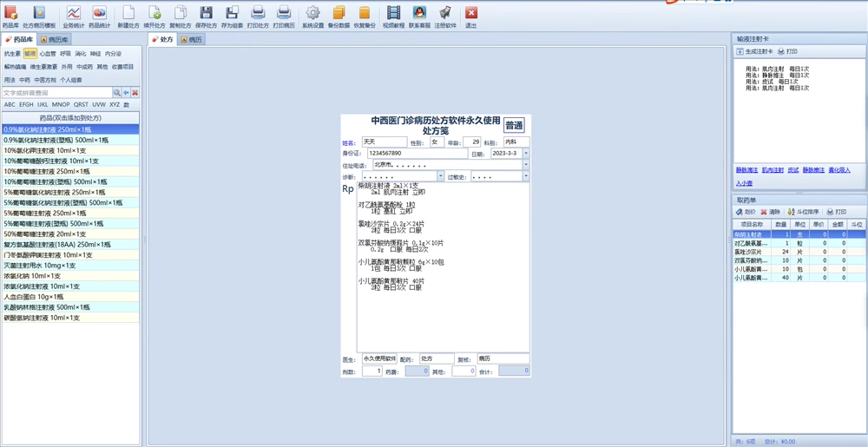Screen dimensions: 868x447
Task: Switch to the 病历库 tab
Action: click(x=54, y=40)
